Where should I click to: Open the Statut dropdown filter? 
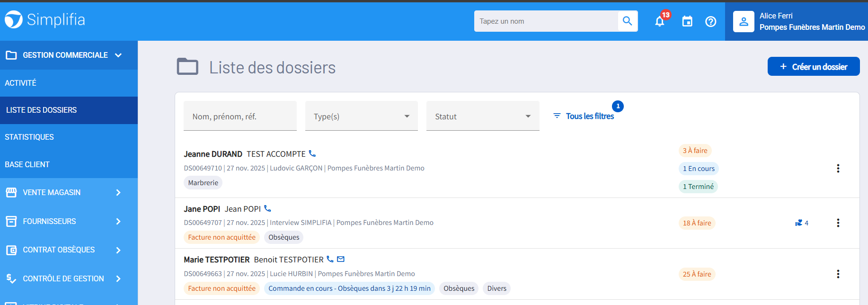(482, 116)
